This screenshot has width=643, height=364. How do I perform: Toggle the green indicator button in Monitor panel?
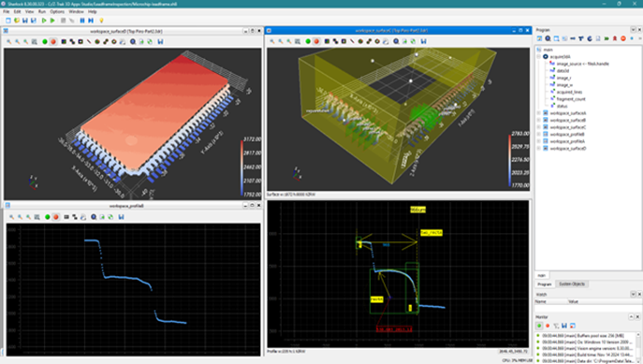tap(539, 326)
